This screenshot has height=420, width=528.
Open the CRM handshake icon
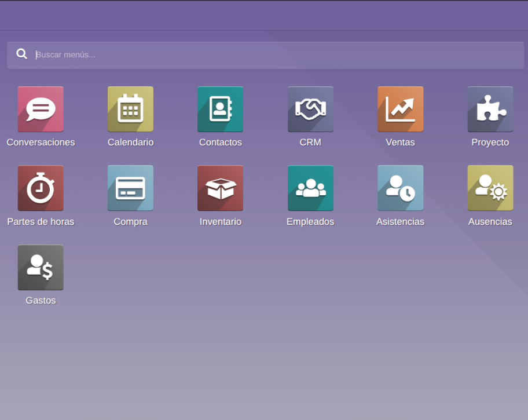(x=310, y=109)
